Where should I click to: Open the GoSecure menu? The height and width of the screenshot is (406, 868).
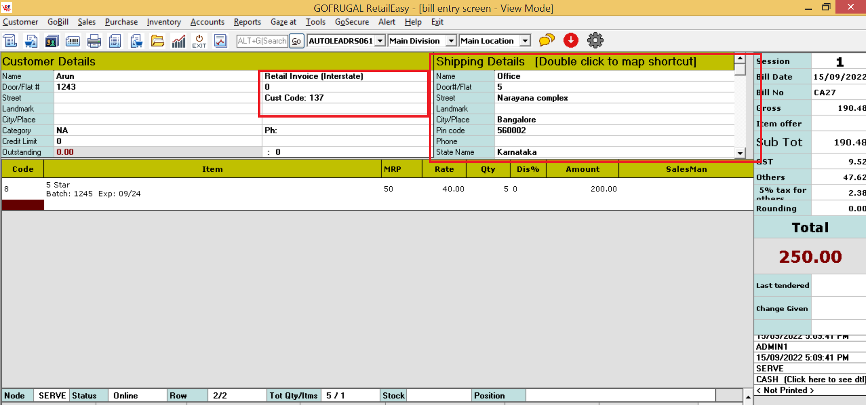(x=352, y=22)
